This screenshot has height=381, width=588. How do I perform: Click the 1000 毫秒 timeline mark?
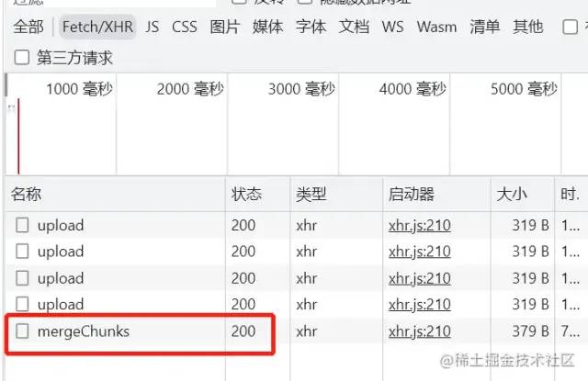click(79, 89)
